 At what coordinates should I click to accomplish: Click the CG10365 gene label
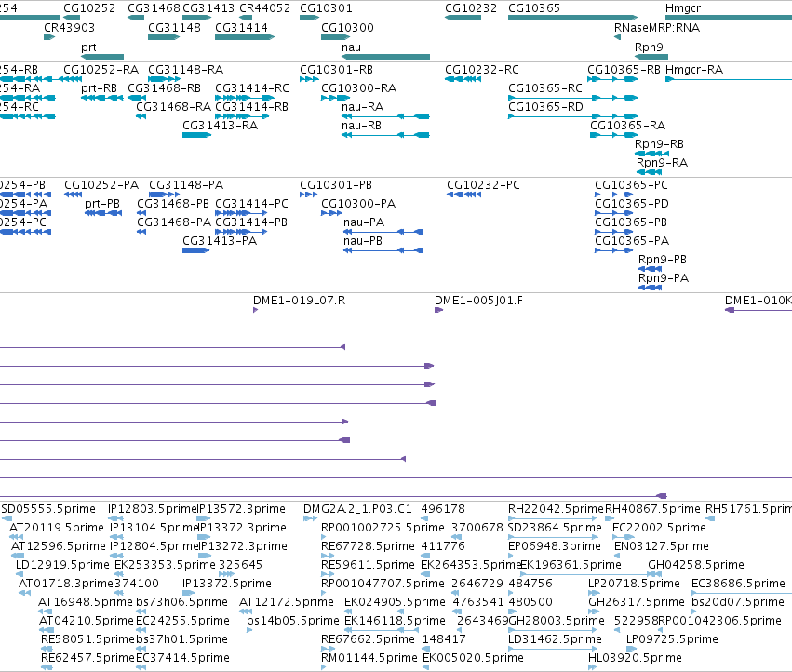tap(534, 8)
